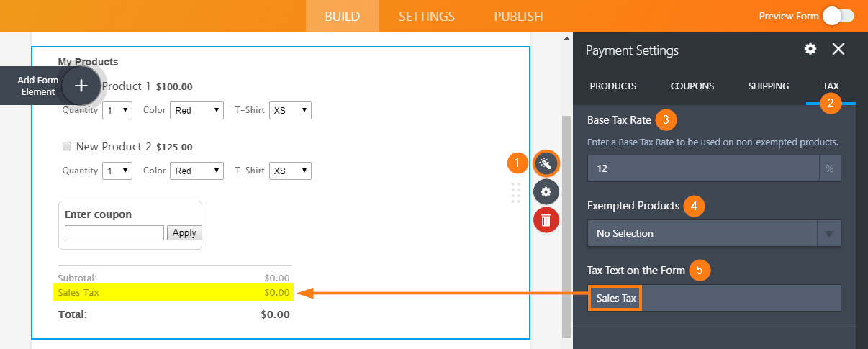Open Color dropdown for New Product 2
868x349 pixels.
tap(197, 171)
